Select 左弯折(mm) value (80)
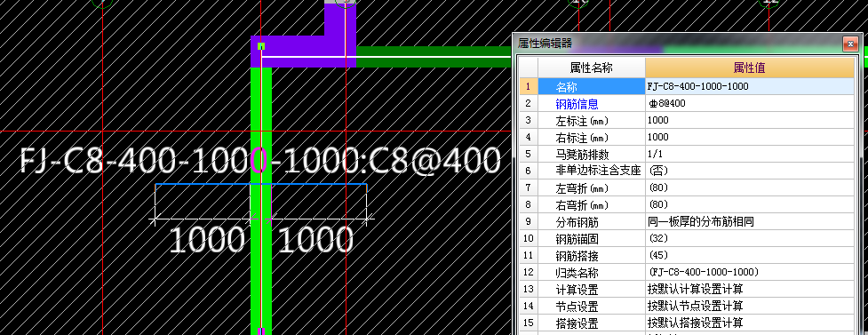The height and width of the screenshot is (335, 868). point(750,187)
